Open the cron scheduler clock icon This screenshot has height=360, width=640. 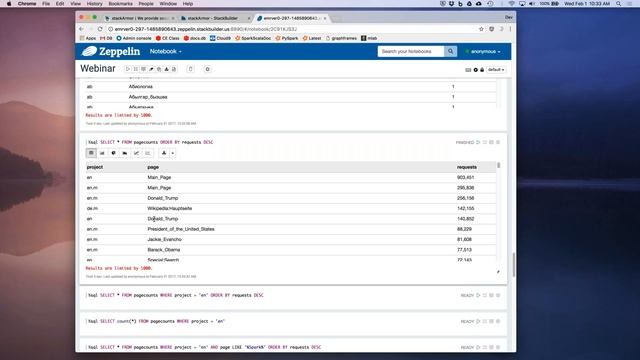[x=207, y=69]
